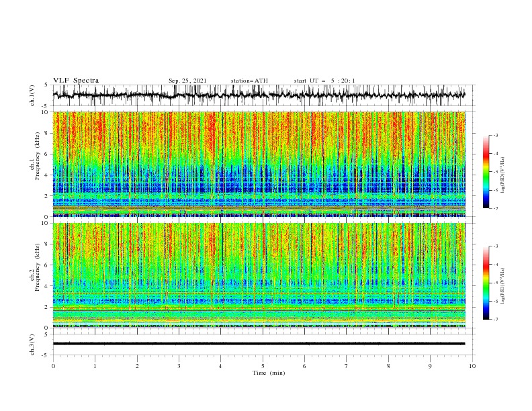Viewport: 532px width, 411px height.
Task: Click the "0" tick on the time axis
Action: [53, 366]
